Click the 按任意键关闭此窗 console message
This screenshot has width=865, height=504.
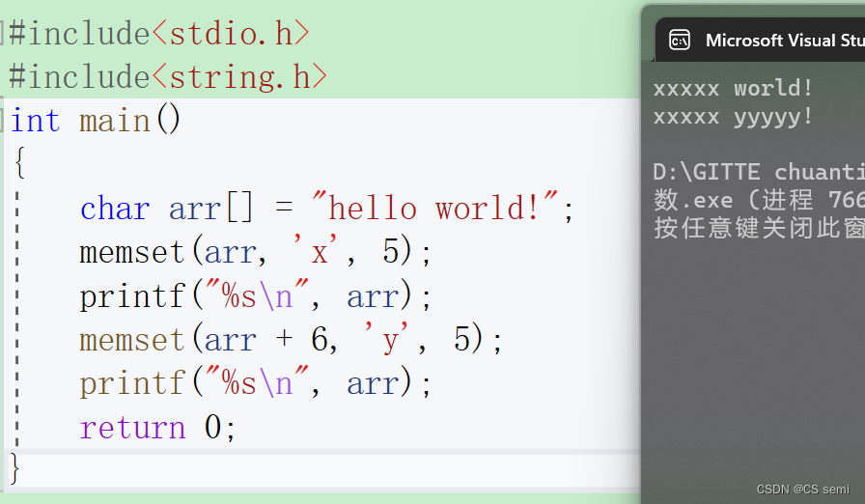tap(759, 228)
